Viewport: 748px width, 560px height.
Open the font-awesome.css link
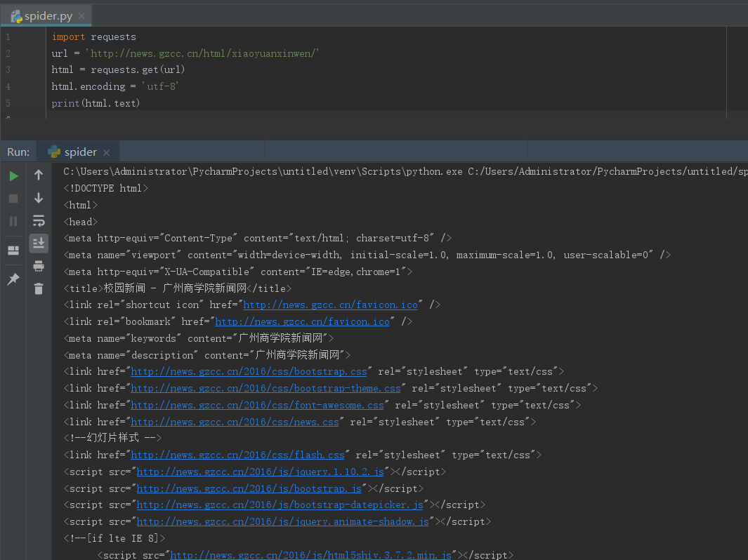[257, 405]
